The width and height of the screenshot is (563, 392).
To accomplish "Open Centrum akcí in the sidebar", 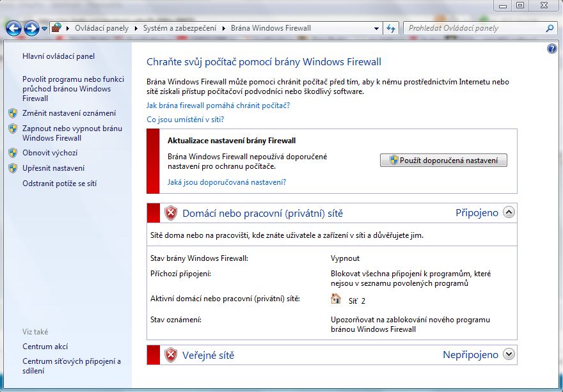I will point(45,347).
